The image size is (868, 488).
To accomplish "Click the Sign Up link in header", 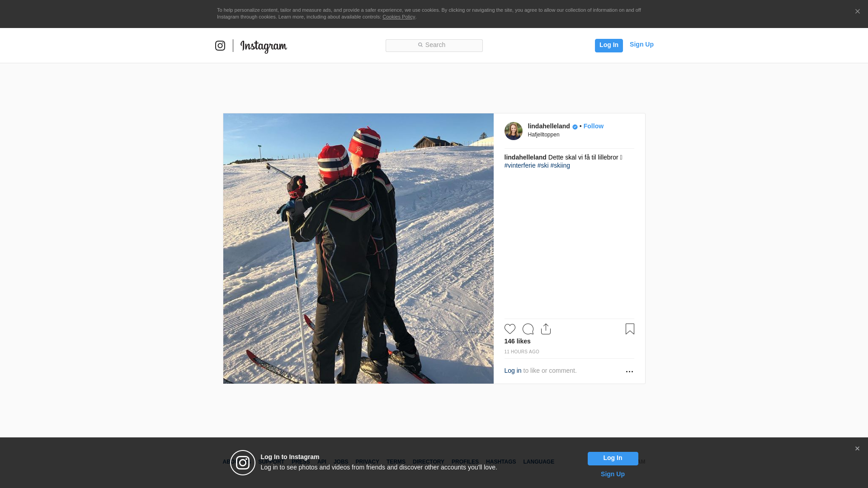I will (x=642, y=44).
